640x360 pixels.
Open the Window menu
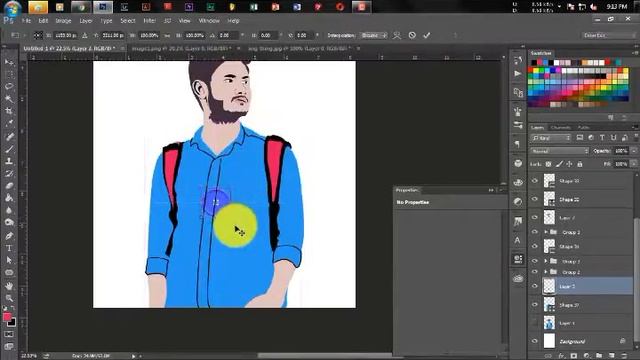(209, 20)
